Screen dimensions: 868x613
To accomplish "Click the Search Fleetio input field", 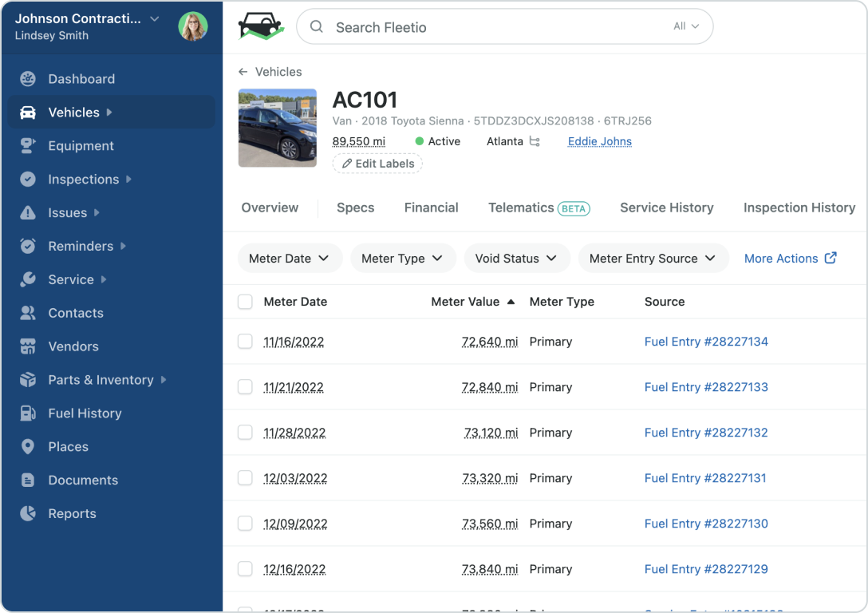I will [x=504, y=26].
